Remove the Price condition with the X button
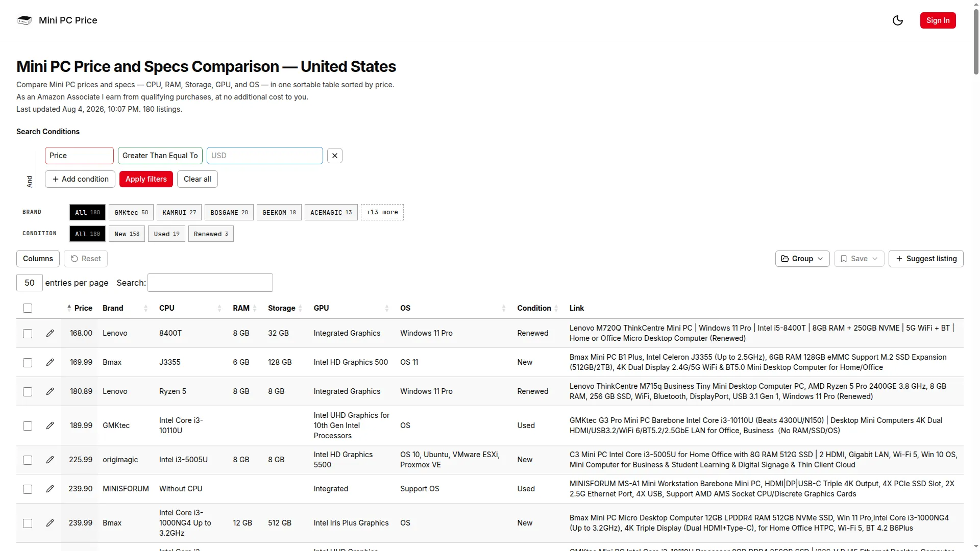 [335, 156]
